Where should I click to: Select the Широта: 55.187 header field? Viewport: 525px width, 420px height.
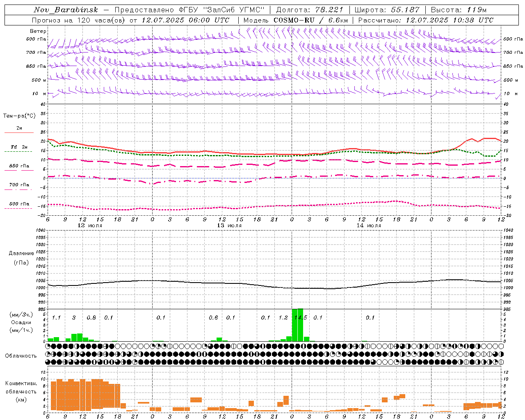click(x=387, y=10)
